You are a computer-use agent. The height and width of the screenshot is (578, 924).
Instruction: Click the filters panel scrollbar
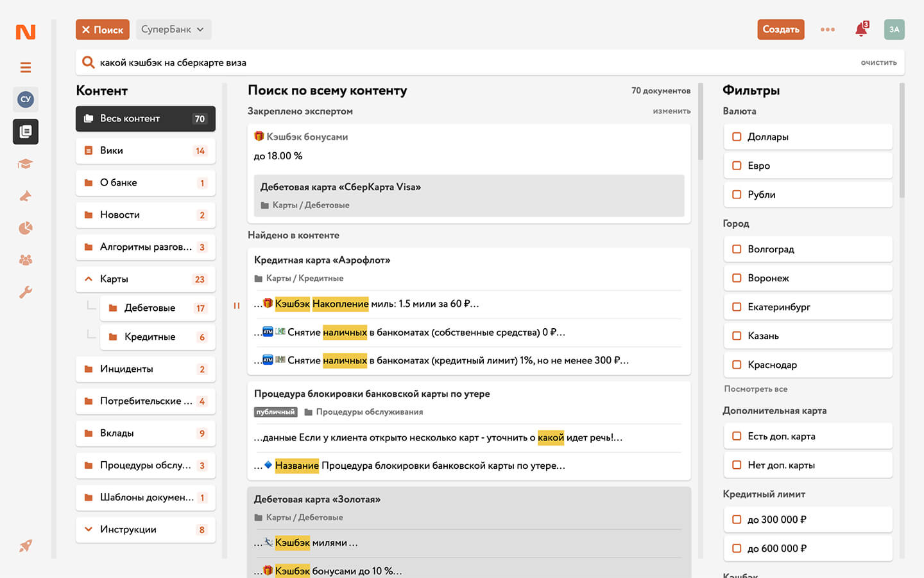[x=902, y=141]
